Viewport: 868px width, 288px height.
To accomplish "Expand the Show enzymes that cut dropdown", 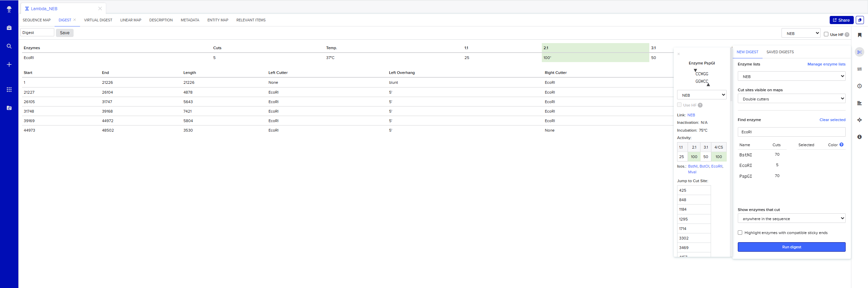I will (x=791, y=218).
